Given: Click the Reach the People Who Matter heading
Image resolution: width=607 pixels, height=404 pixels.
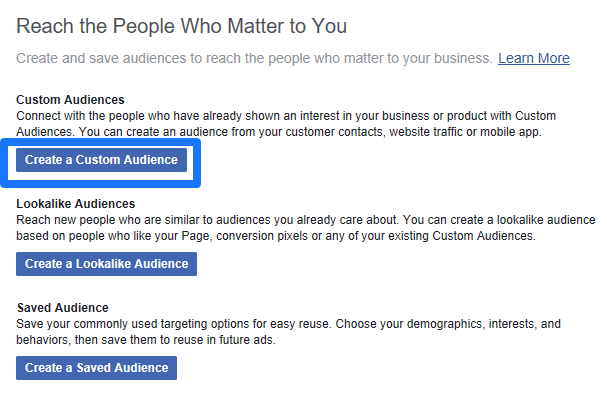Looking at the screenshot, I should click(x=181, y=26).
